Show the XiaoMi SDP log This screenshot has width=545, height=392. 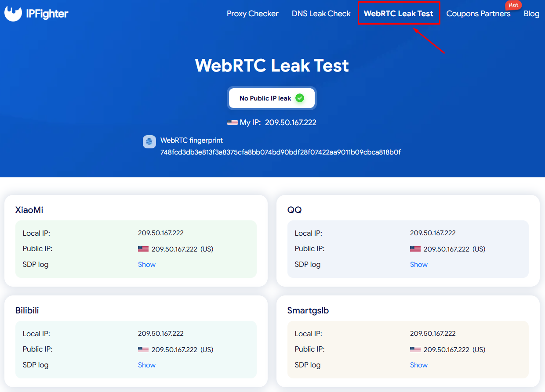pyautogui.click(x=147, y=265)
